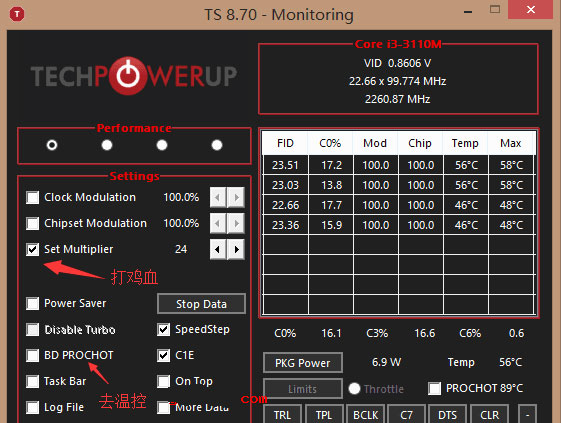The image size is (561, 423).
Task: Click the PKG Power button
Action: pyautogui.click(x=303, y=363)
